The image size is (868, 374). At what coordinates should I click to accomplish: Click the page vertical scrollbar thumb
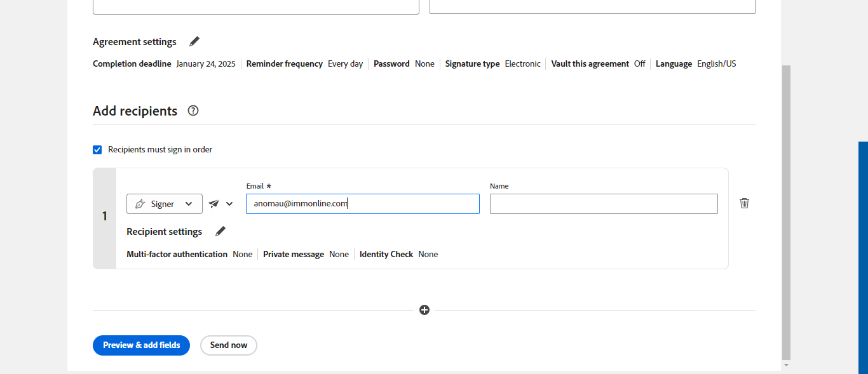[786, 210]
